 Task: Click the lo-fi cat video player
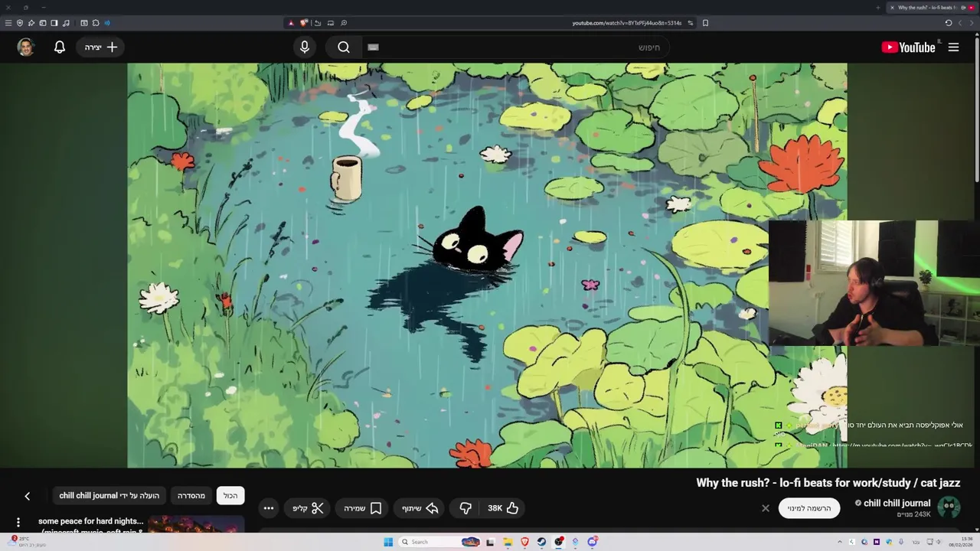tap(487, 266)
